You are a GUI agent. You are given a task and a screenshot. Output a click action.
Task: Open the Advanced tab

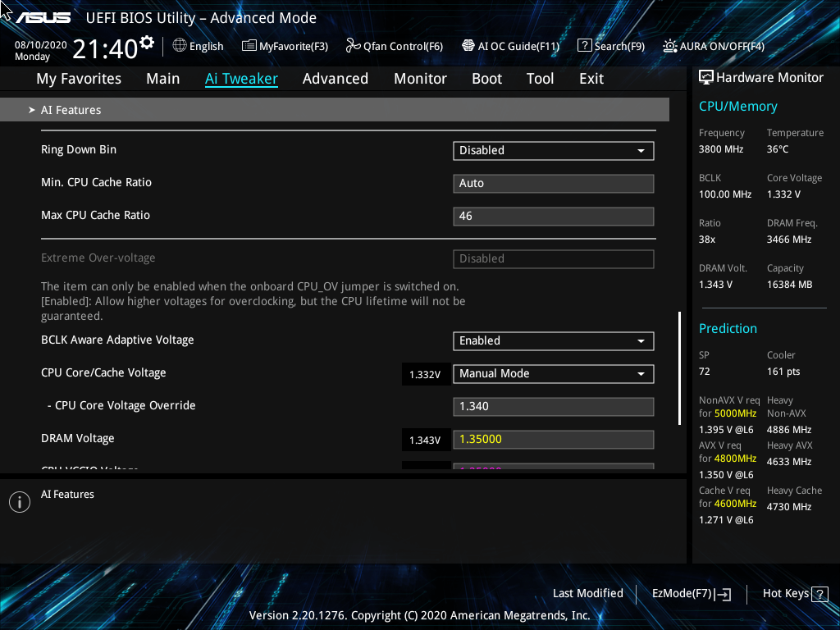336,79
